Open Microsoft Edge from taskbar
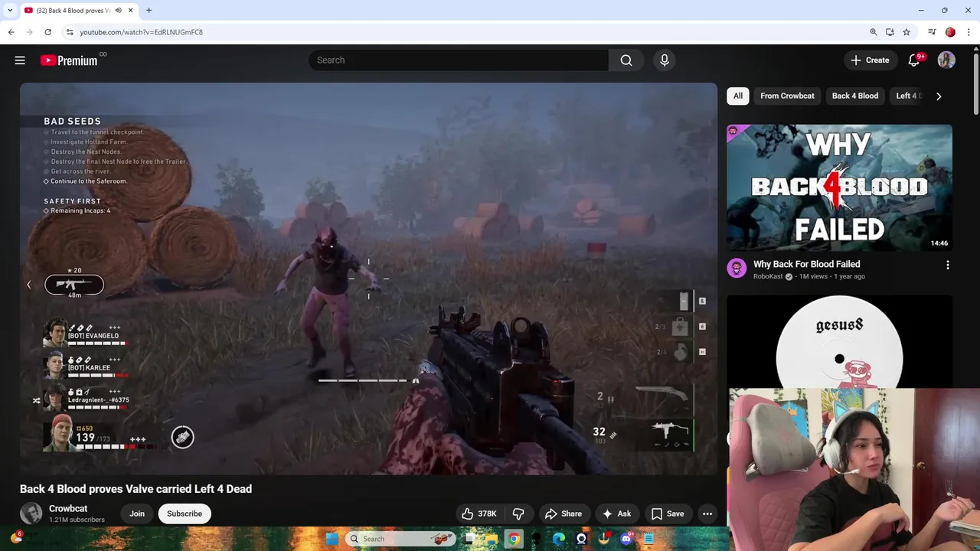Viewport: 980px width, 551px height. tap(559, 539)
